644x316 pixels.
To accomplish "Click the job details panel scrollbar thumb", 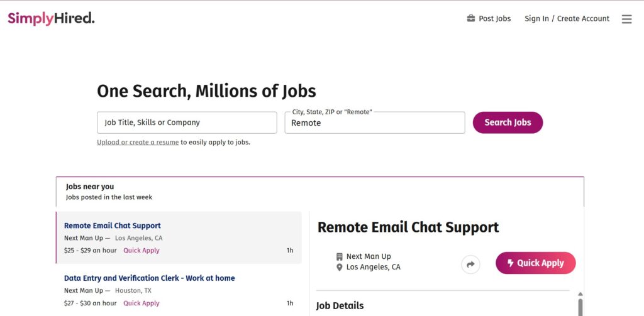I will coord(580,307).
